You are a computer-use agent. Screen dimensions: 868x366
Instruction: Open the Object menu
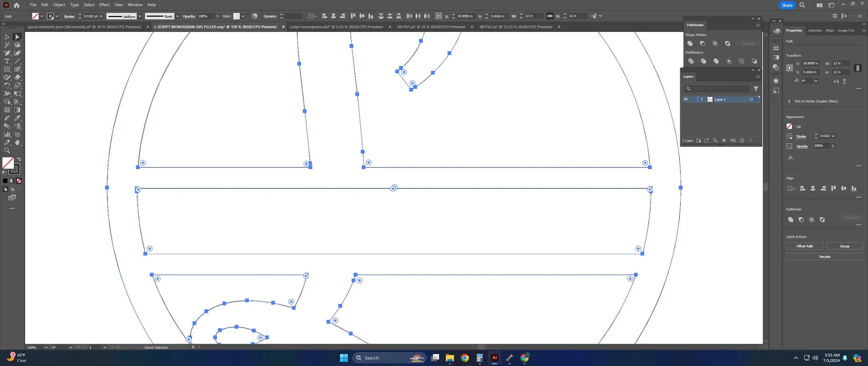59,5
